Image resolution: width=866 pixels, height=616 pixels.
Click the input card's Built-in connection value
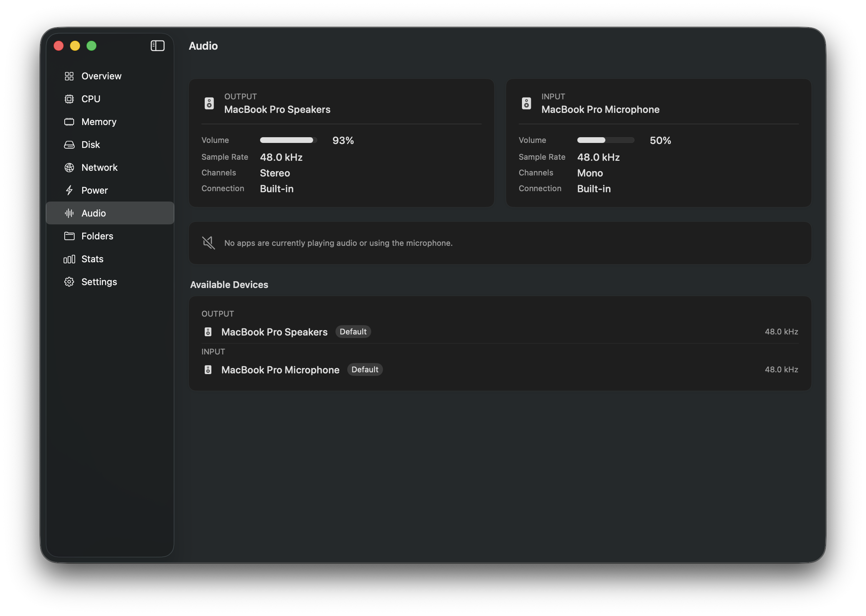[594, 189]
